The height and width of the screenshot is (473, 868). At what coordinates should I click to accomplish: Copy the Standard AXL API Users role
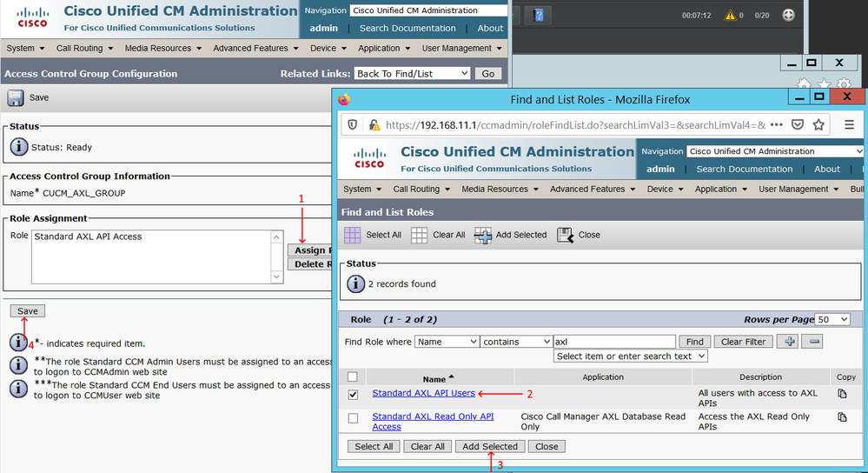point(842,394)
